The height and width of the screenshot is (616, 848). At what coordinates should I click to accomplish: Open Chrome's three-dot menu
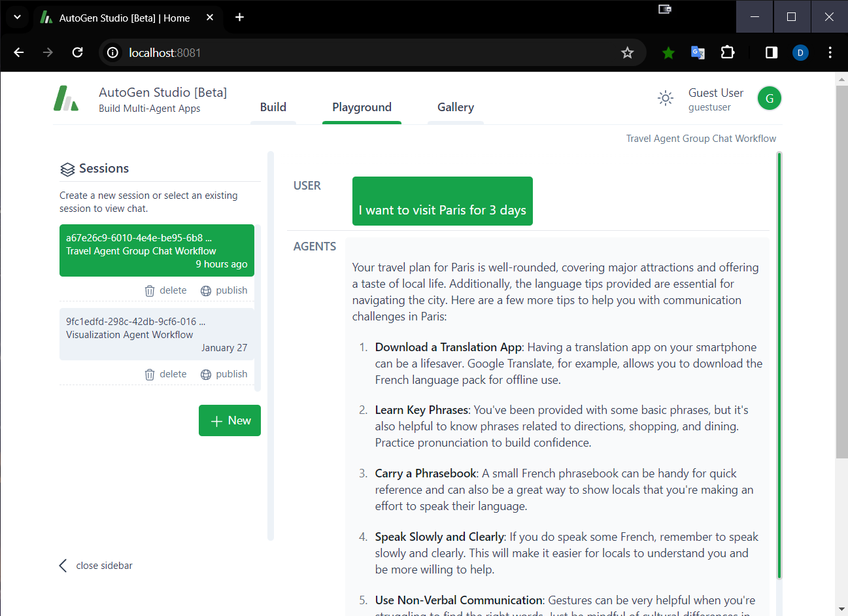click(830, 52)
